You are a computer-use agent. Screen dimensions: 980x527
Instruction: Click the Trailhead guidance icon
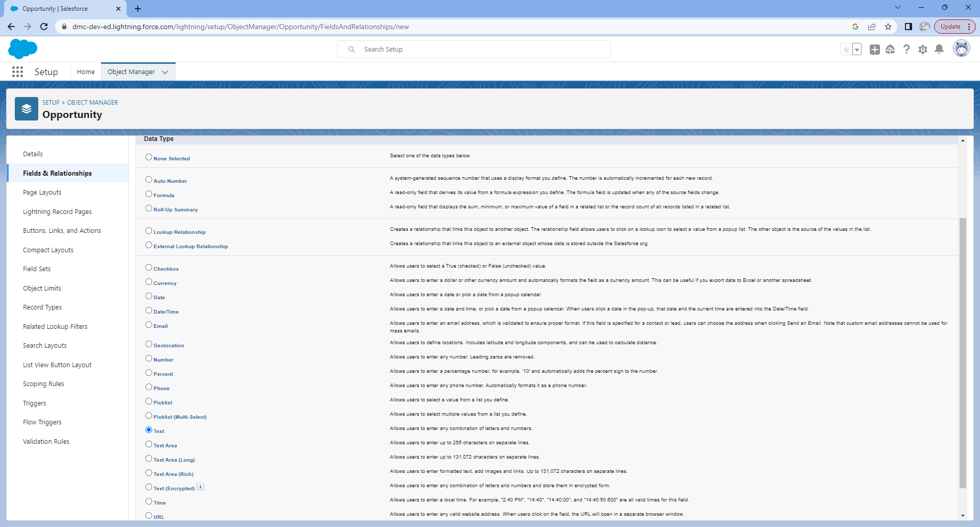click(890, 50)
